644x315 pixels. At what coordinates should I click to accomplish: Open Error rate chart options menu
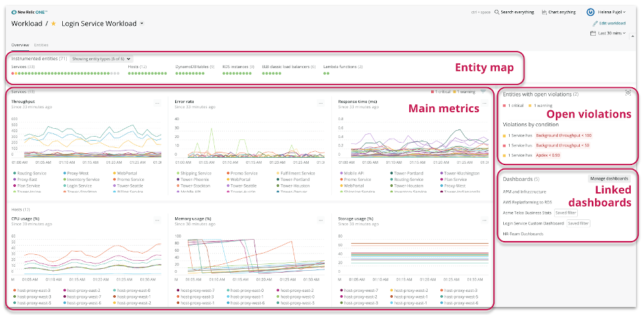click(x=321, y=104)
